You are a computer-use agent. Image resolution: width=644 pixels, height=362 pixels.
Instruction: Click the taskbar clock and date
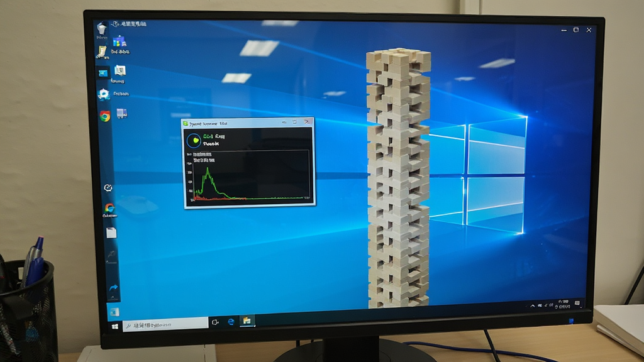(x=563, y=304)
